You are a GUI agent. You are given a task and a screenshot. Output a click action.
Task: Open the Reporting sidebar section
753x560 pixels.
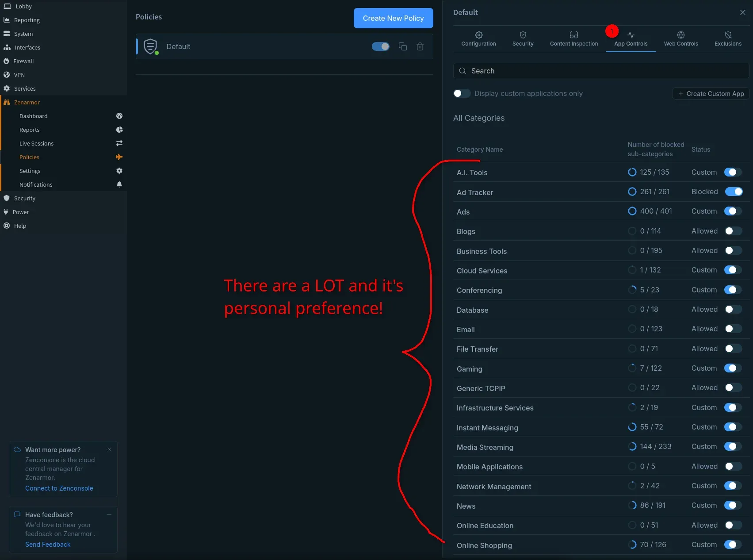pos(27,20)
